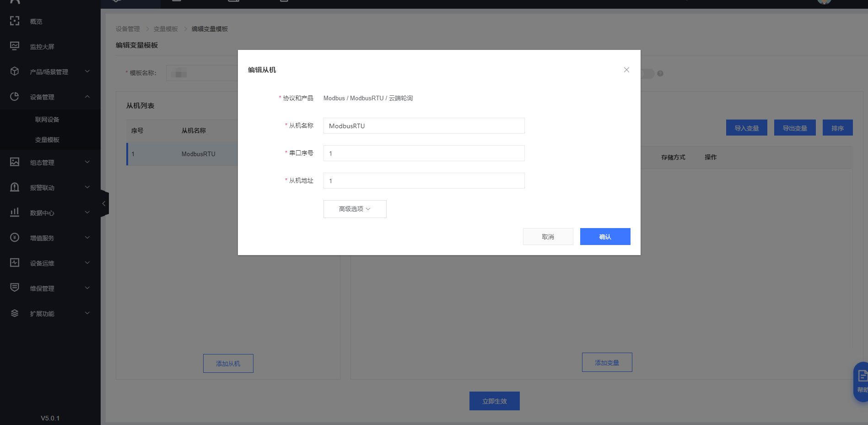Open the 联网设备 submenu item
This screenshot has height=425, width=868.
coord(47,120)
